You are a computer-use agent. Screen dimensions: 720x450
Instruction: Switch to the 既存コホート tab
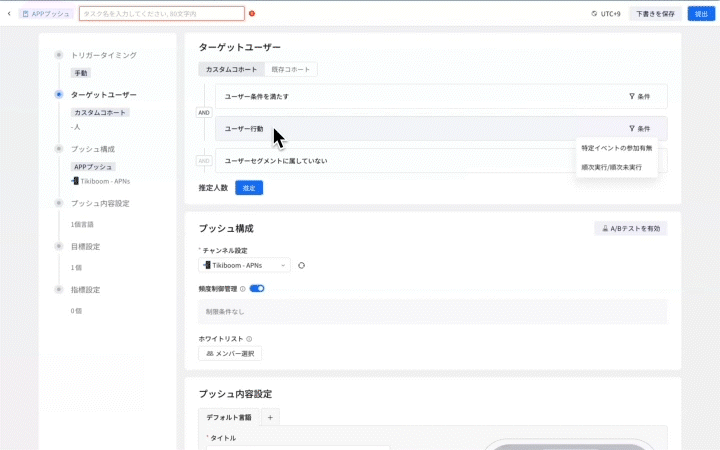coord(291,69)
